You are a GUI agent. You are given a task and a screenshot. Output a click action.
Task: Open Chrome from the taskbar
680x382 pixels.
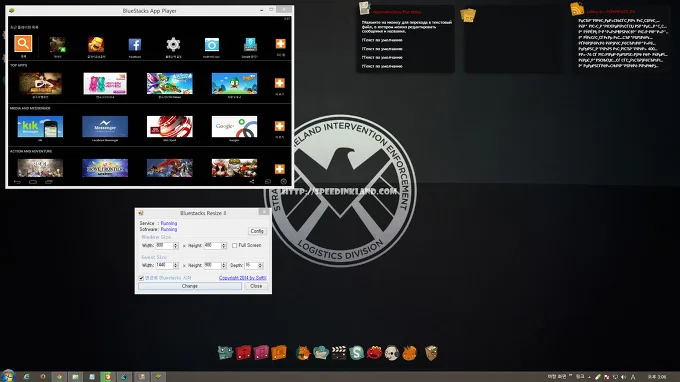(59, 377)
